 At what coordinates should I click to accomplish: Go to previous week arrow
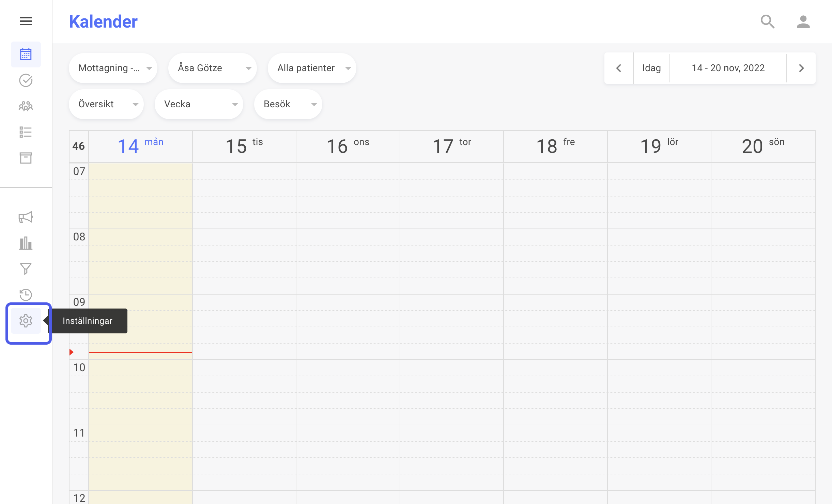pos(619,68)
